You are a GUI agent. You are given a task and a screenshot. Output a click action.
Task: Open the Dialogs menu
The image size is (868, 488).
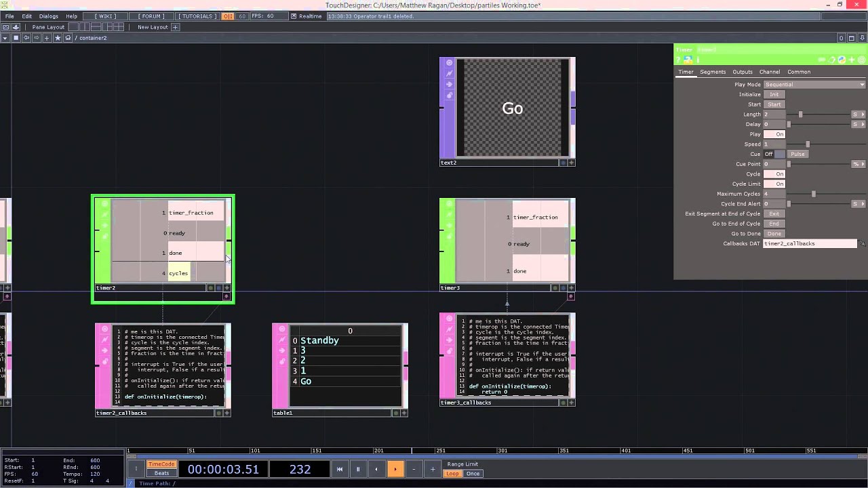[x=48, y=16]
